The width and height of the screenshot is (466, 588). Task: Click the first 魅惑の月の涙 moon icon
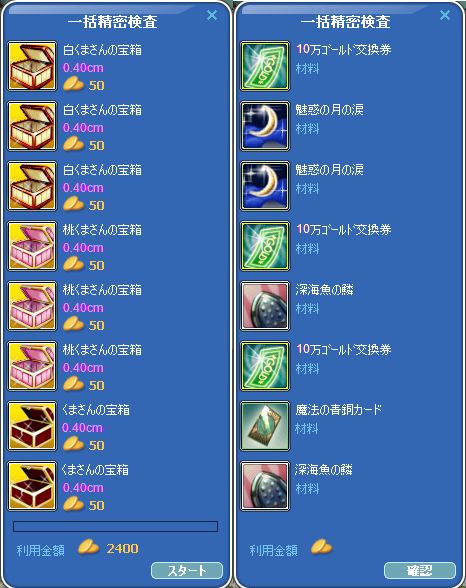point(265,126)
